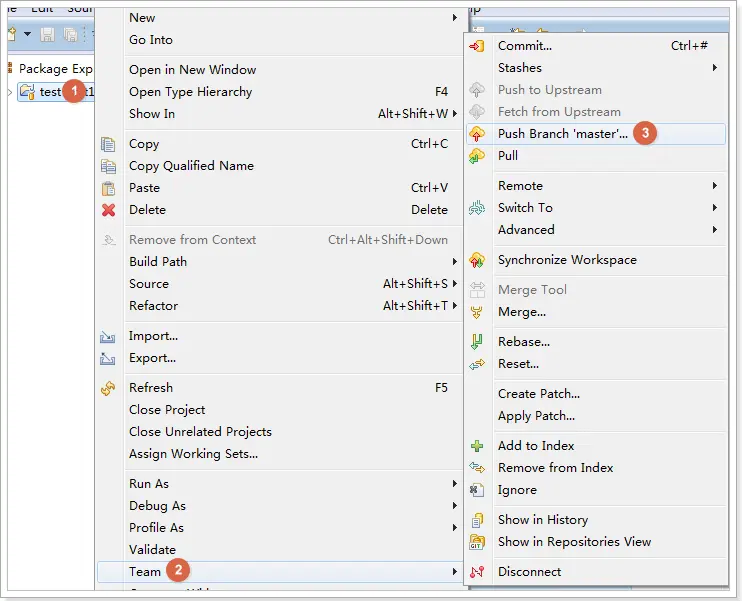Select Source menu entry
The height and width of the screenshot is (601, 742).
click(x=280, y=284)
